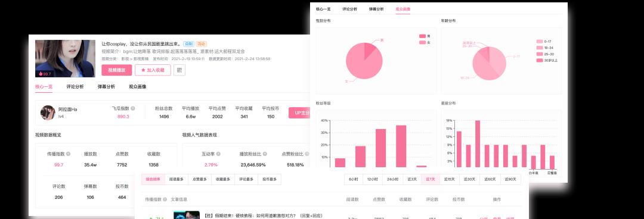644x219 pixels.
Task: Set time range to 12小时
Action: point(372,179)
